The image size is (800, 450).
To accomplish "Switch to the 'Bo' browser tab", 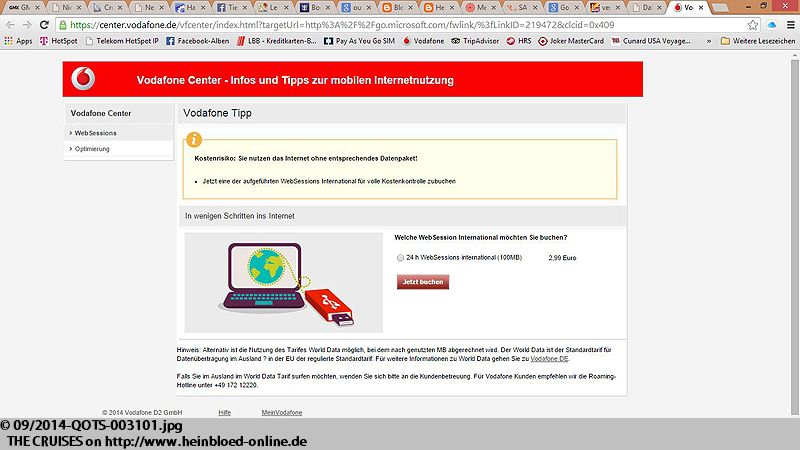I will tap(314, 8).
